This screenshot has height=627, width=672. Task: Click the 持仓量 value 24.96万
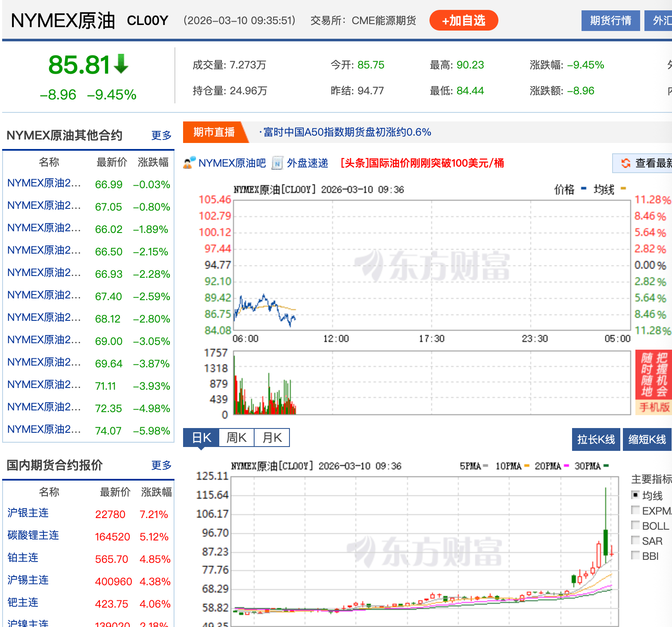(x=249, y=91)
